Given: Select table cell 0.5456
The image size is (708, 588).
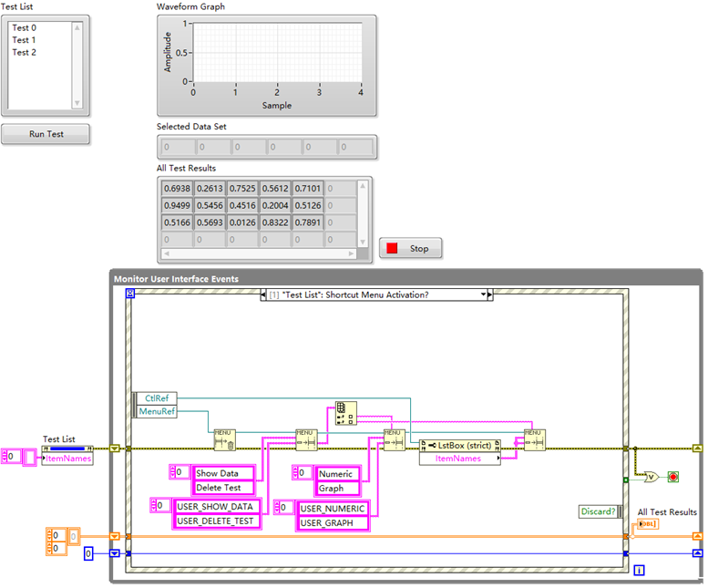Looking at the screenshot, I should [210, 205].
